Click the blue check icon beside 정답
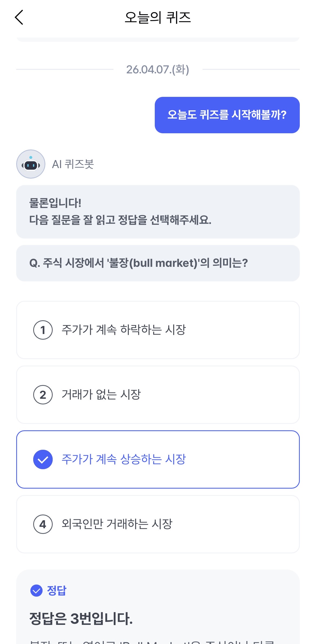316x644 pixels. click(36, 591)
